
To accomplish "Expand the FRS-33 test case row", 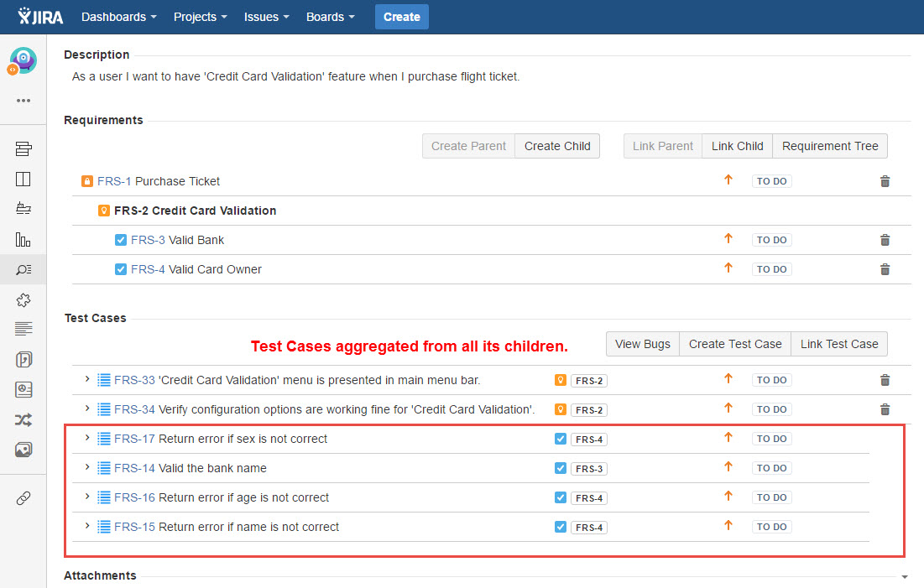I will coord(87,379).
